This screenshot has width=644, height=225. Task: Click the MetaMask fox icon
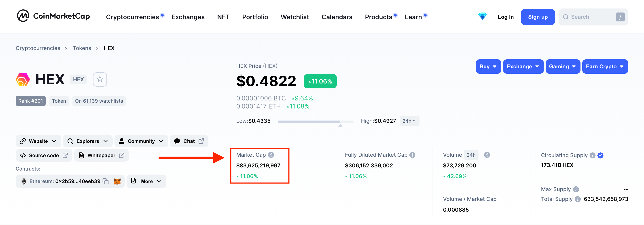pos(117,181)
